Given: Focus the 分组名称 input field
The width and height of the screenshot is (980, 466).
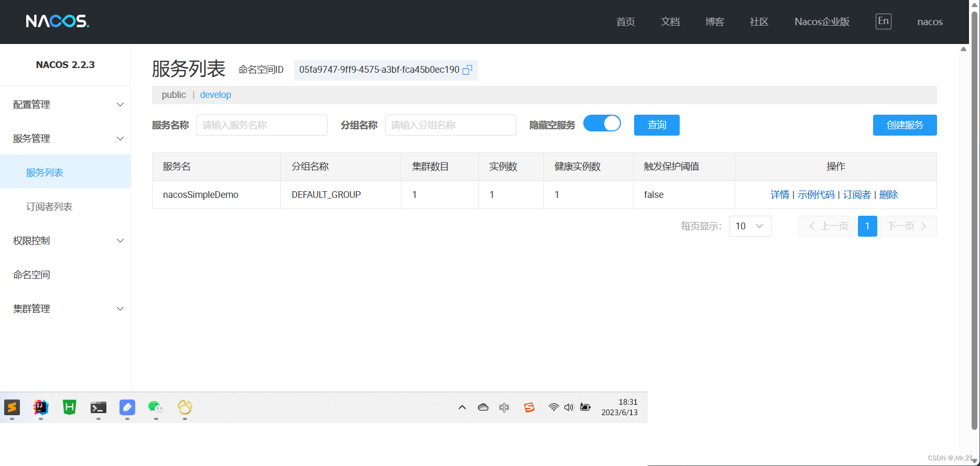Looking at the screenshot, I should click(451, 125).
